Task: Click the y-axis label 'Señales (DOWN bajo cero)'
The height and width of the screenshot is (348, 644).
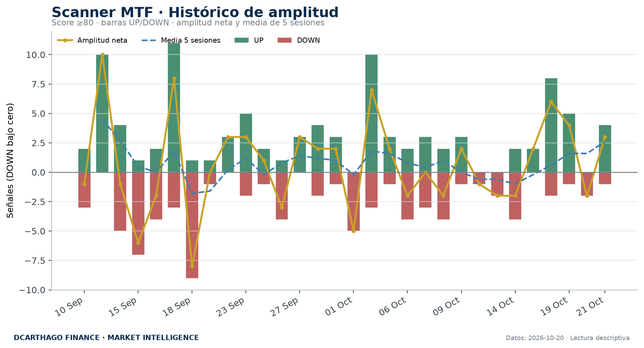Action: pos(10,160)
